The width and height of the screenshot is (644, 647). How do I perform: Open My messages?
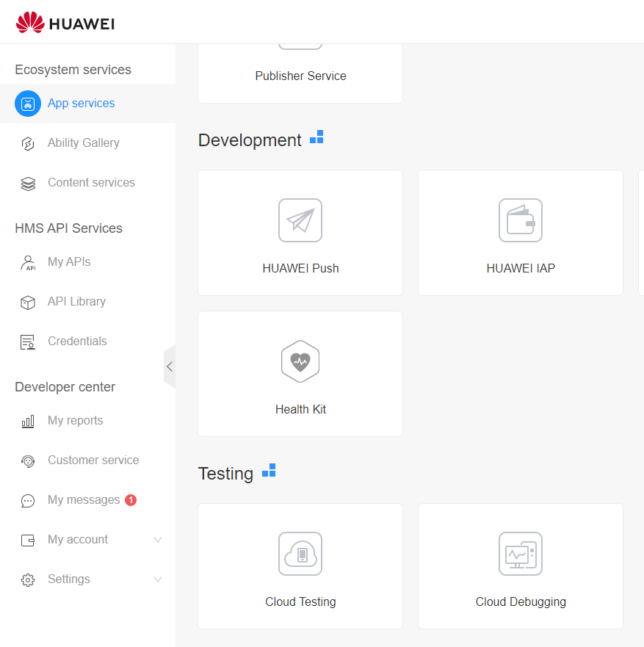[84, 499]
